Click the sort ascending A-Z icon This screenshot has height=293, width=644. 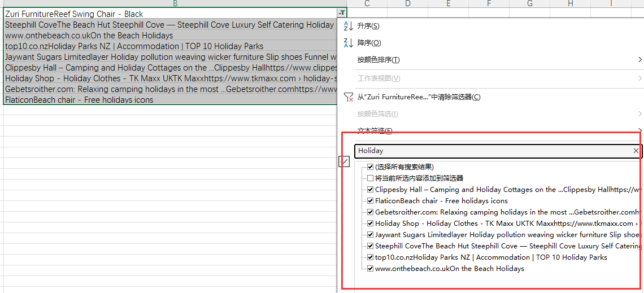[348, 26]
